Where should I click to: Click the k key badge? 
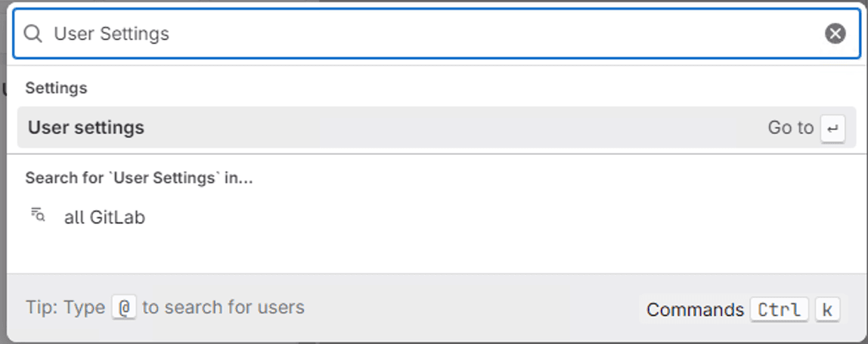[827, 310]
